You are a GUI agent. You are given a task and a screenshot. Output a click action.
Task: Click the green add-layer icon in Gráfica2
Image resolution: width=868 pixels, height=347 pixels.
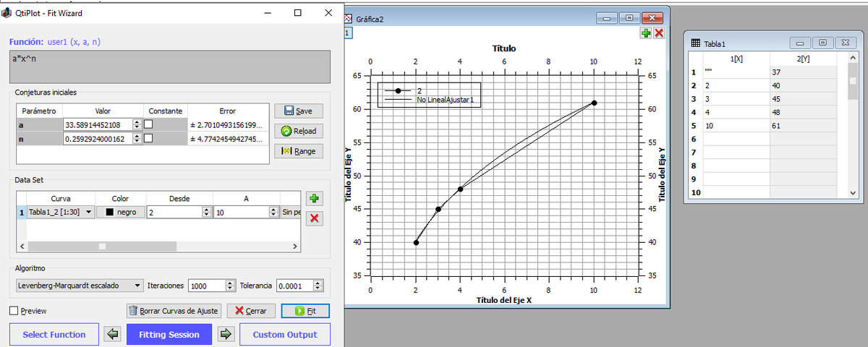(646, 33)
